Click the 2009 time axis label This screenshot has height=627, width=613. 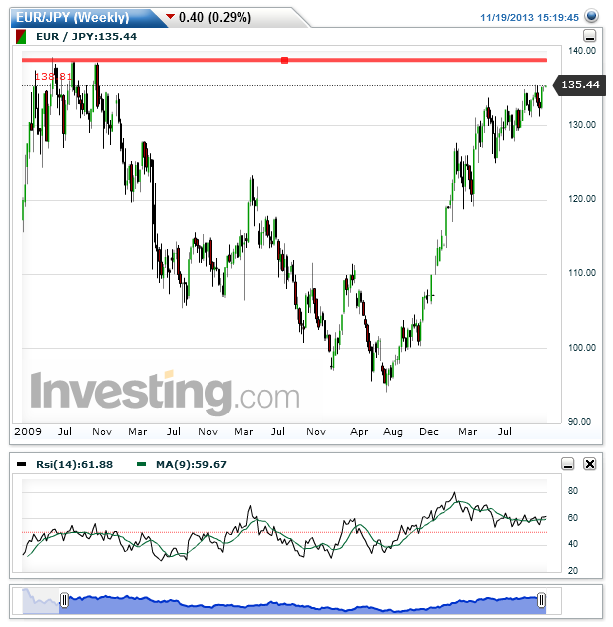click(x=28, y=432)
